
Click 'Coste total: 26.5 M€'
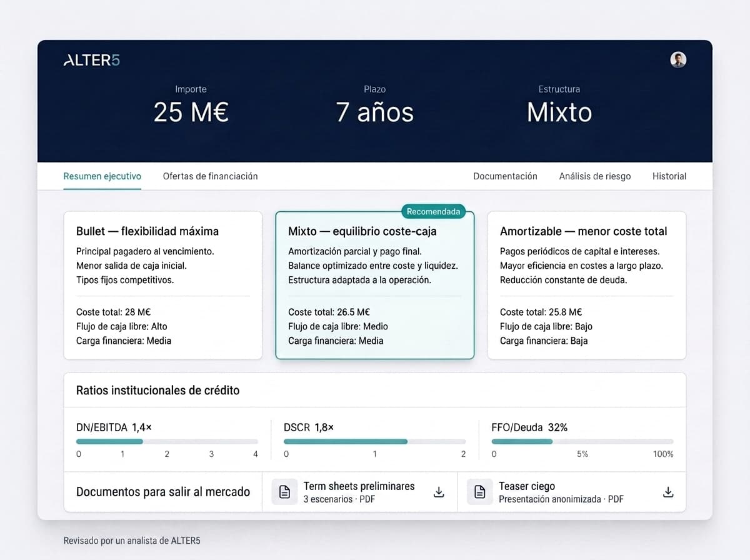329,312
